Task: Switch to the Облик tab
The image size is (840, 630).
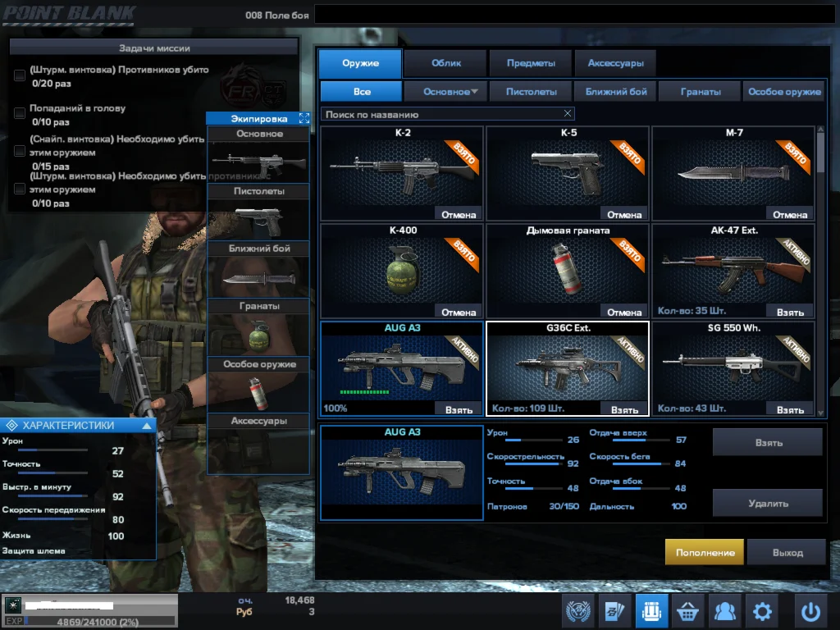Action: click(x=445, y=63)
